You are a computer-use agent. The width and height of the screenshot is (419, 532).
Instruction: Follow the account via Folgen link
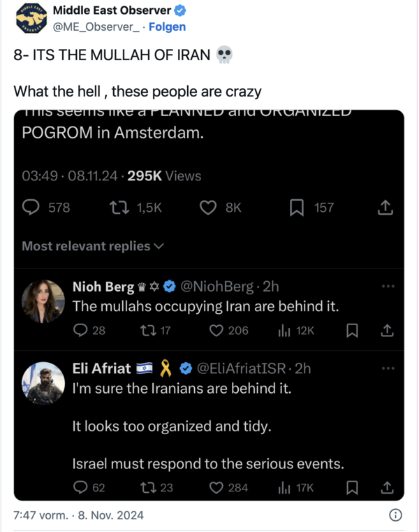[167, 27]
